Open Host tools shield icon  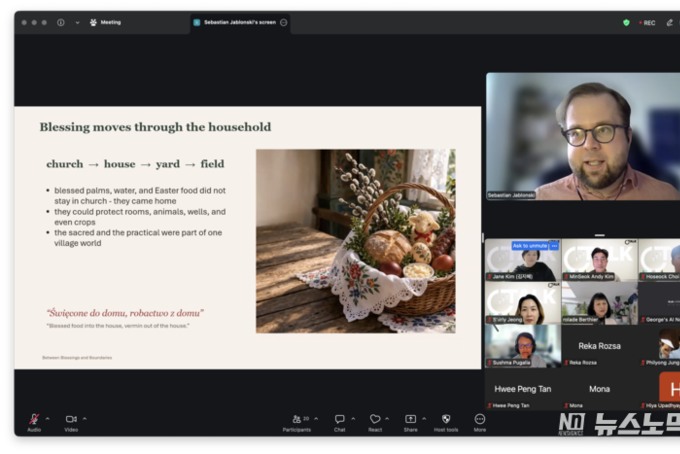[445, 419]
